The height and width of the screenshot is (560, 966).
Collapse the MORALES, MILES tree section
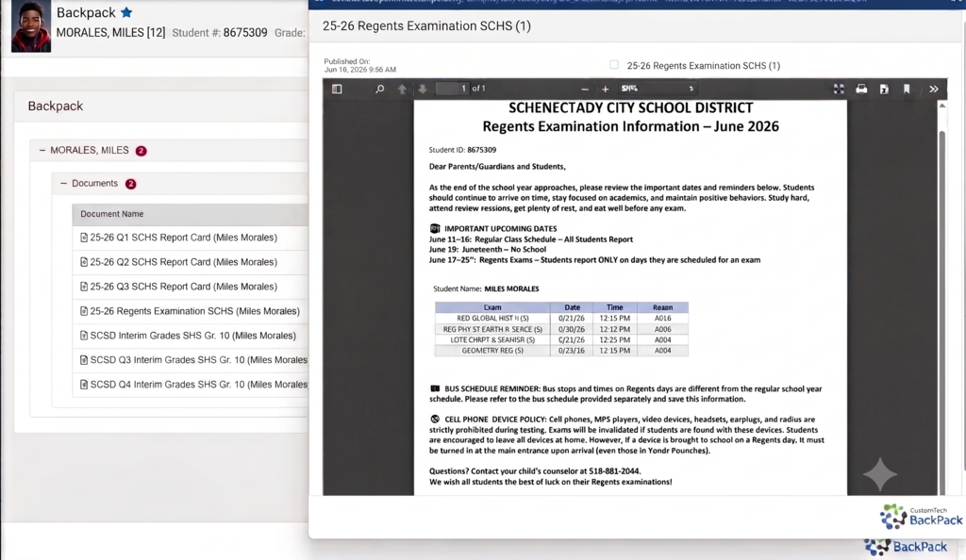point(42,150)
